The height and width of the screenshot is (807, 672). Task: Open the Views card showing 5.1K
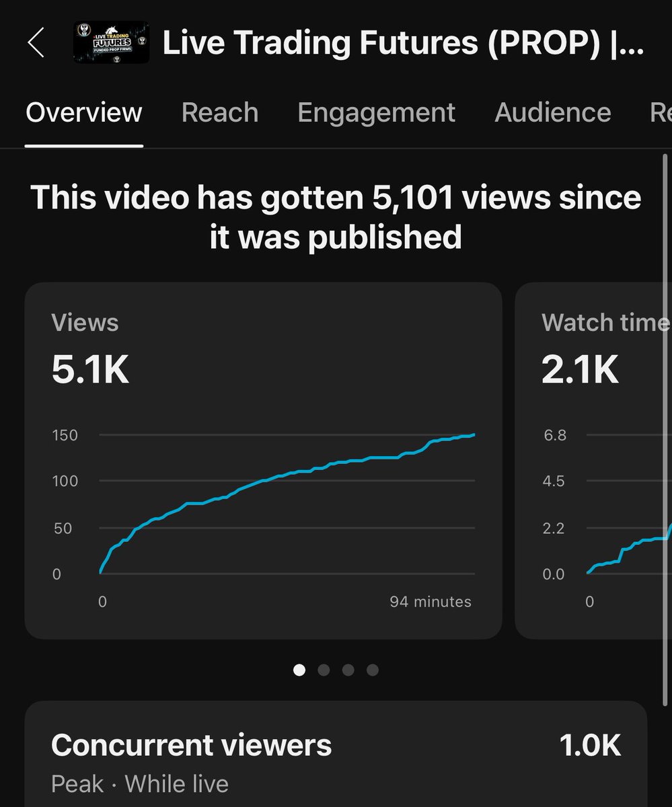point(264,461)
